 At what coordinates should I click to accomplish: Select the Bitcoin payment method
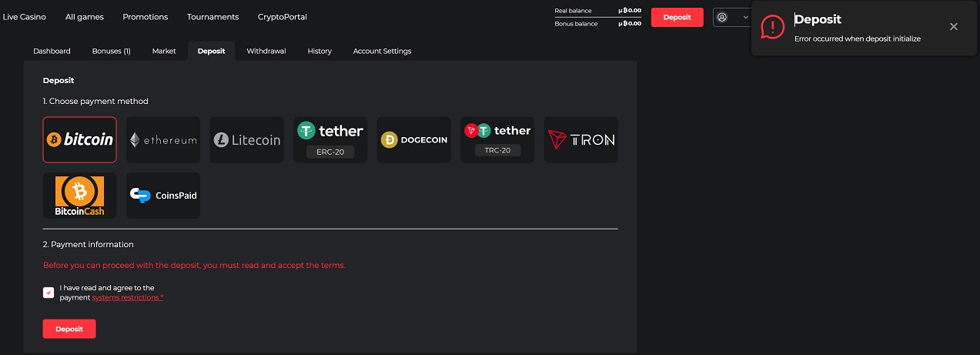point(80,140)
